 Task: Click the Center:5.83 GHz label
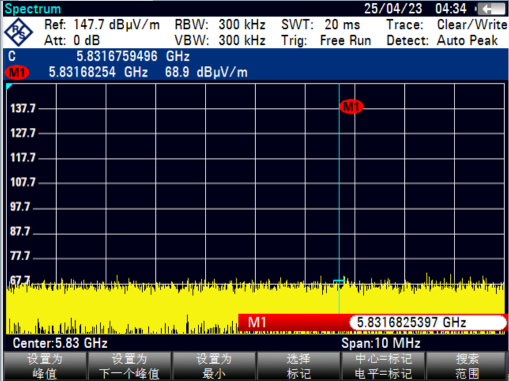pyautogui.click(x=60, y=343)
